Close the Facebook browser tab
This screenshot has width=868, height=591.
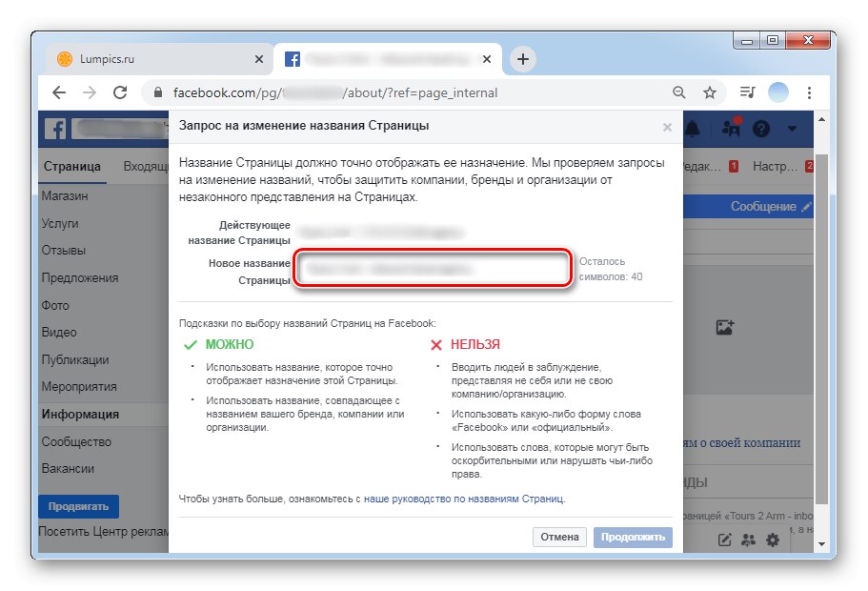(x=487, y=59)
